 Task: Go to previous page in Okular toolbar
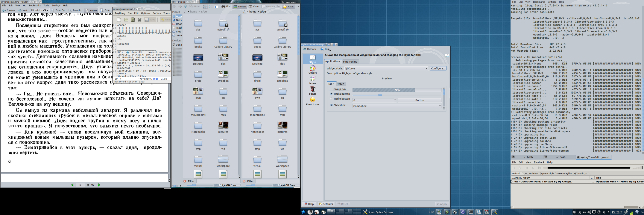(x=9, y=10)
